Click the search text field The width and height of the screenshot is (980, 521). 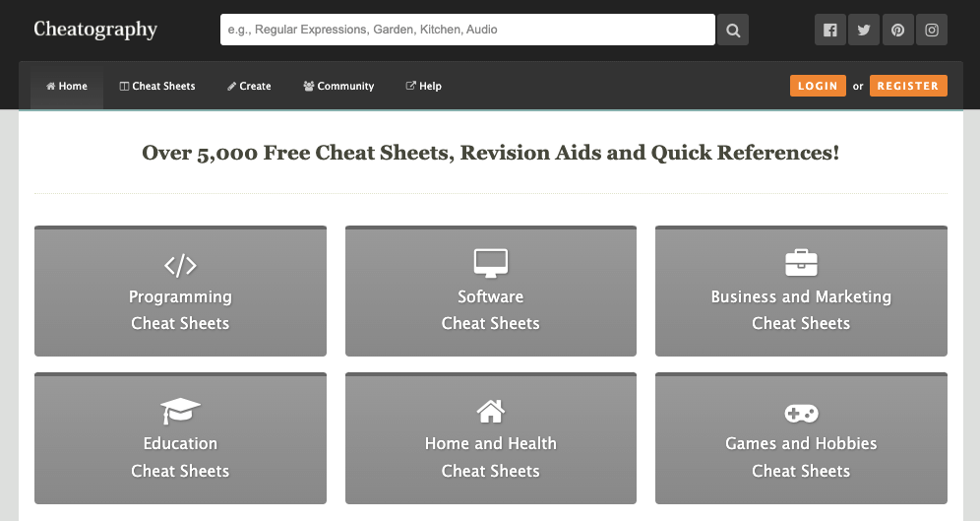click(x=467, y=30)
